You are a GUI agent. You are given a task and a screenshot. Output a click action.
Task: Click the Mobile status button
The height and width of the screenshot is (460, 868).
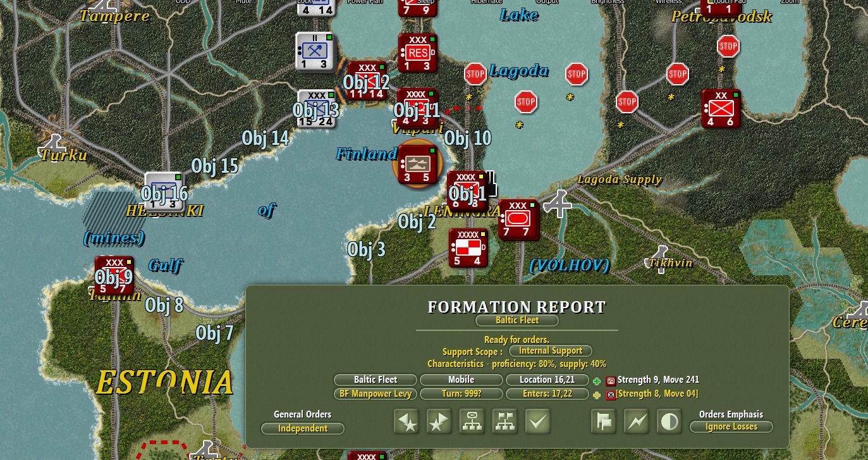click(462, 380)
